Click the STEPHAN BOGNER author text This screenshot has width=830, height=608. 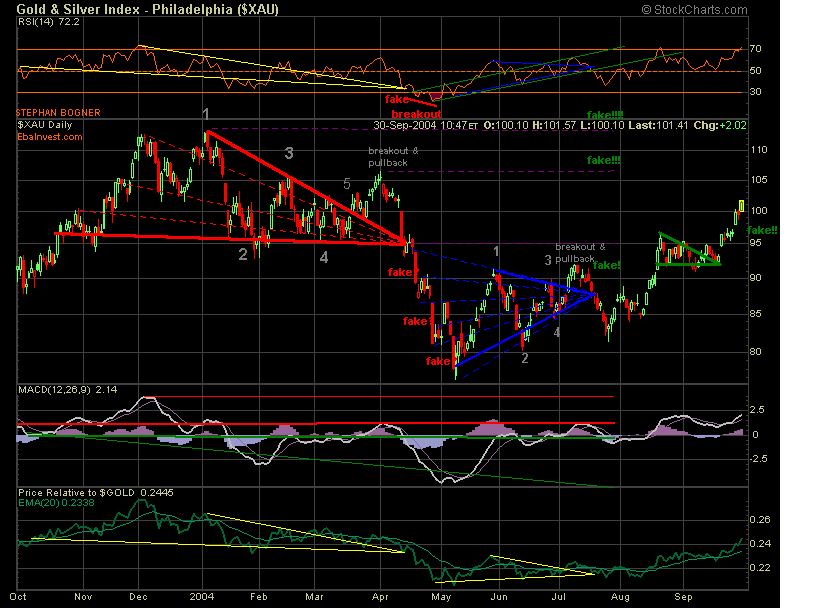click(59, 114)
